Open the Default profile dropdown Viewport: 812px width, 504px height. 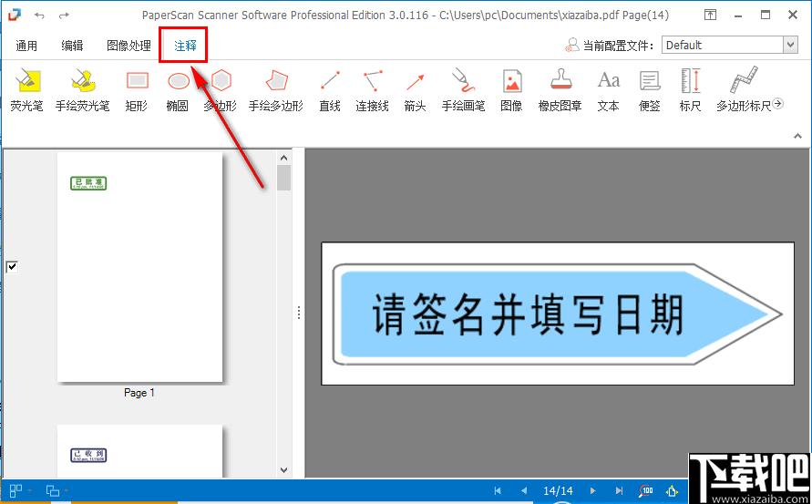(x=790, y=45)
